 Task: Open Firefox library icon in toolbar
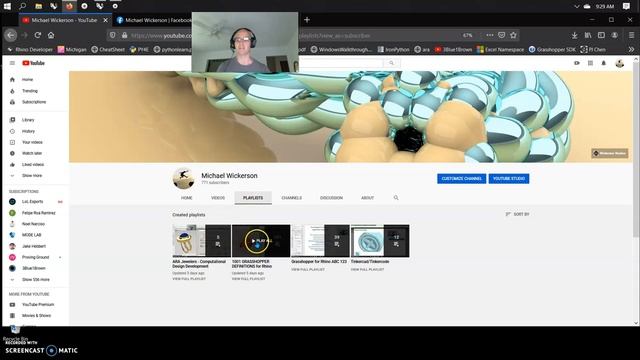(x=588, y=36)
